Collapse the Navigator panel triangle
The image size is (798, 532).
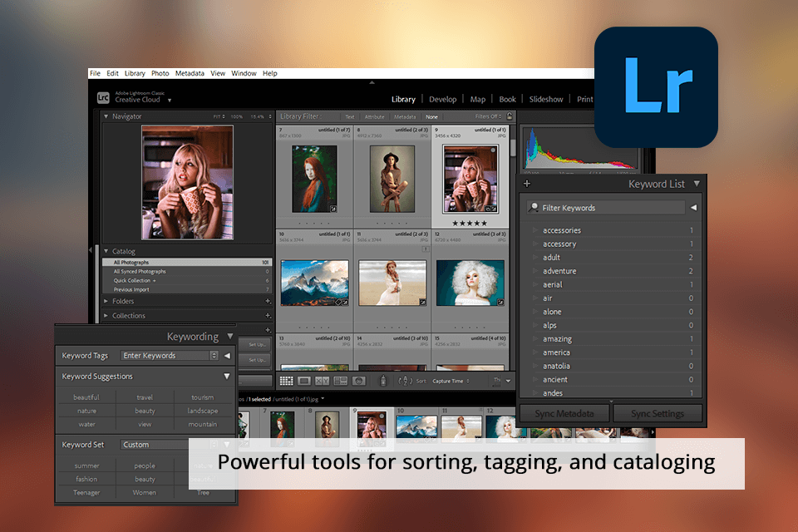coord(106,116)
